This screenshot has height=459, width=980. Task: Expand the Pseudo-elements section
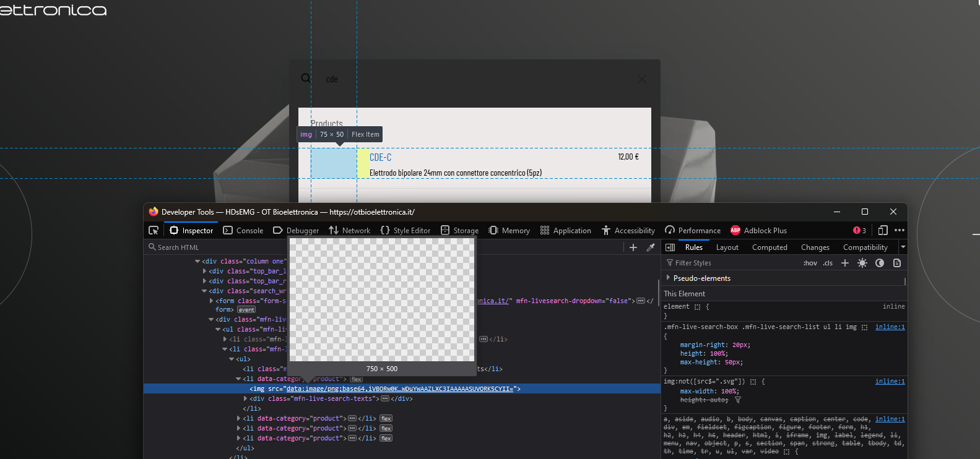coord(668,278)
